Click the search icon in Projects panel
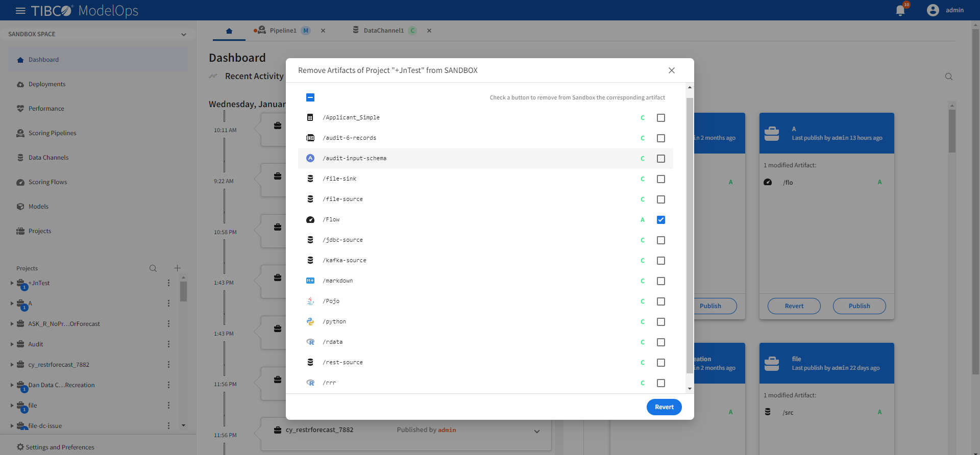The width and height of the screenshot is (980, 455). point(153,268)
